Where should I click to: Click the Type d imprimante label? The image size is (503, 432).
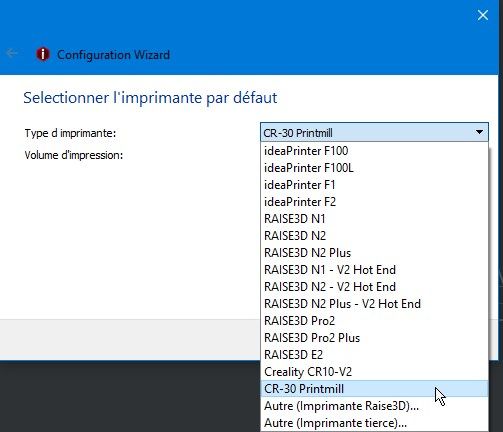(x=70, y=133)
